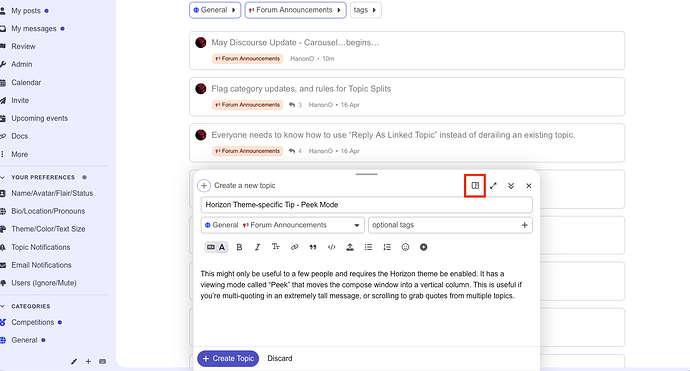
Task: Click the composer resize grip bar
Action: [x=367, y=174]
